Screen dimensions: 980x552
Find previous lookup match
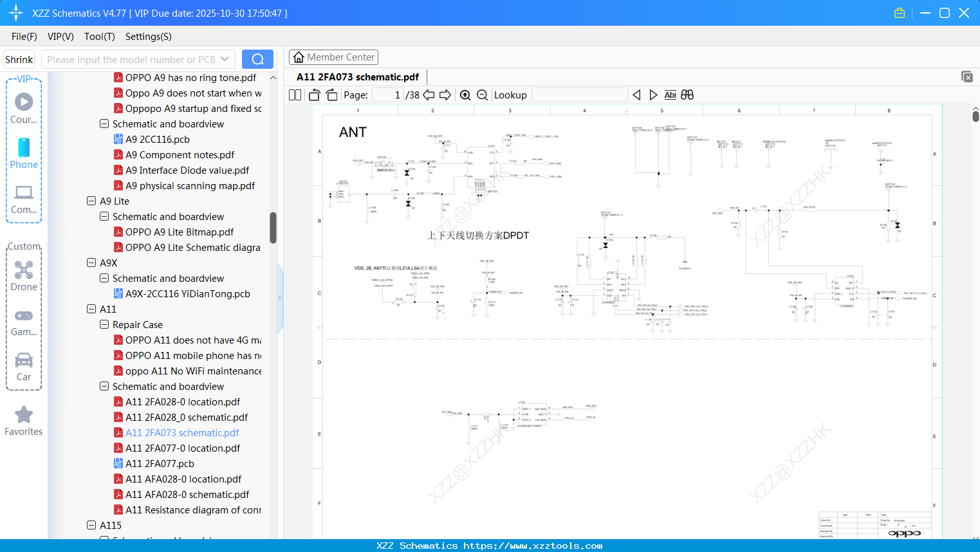[x=636, y=95]
